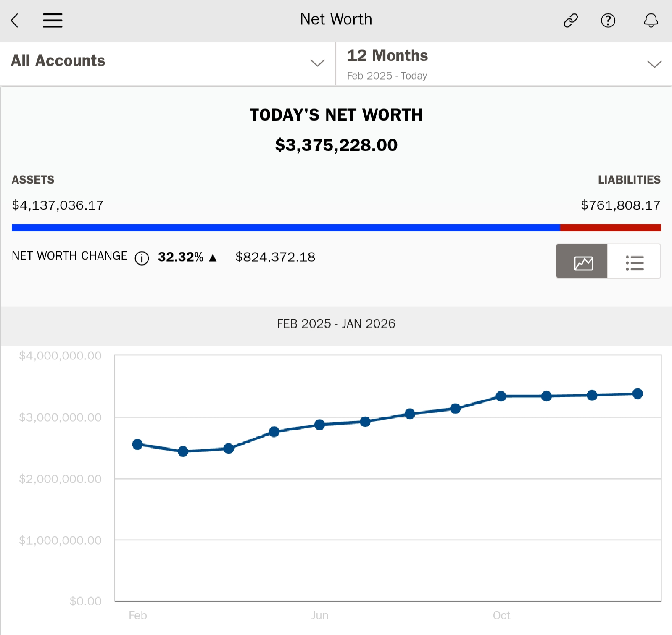The image size is (672, 635).
Task: Click the Feb x-axis label
Action: click(x=138, y=615)
